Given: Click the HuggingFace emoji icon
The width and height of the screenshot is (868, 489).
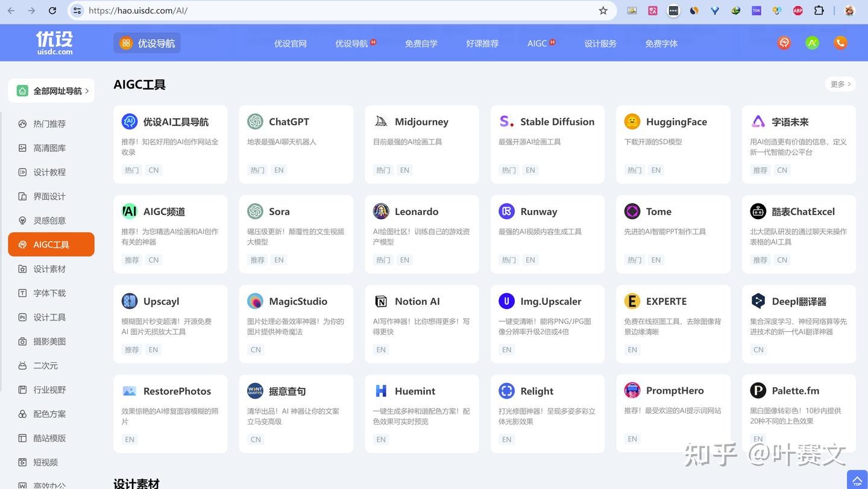Looking at the screenshot, I should 632,122.
